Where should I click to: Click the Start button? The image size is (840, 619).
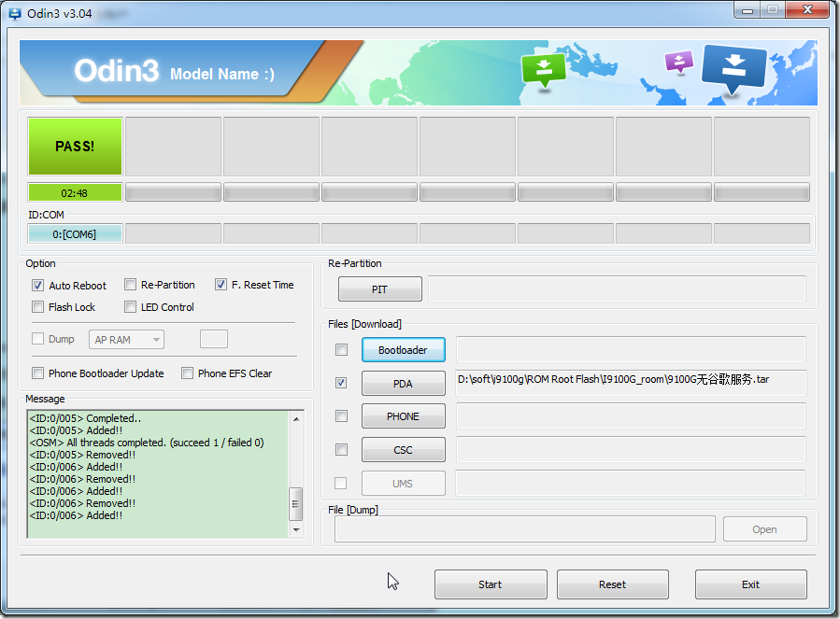click(491, 584)
